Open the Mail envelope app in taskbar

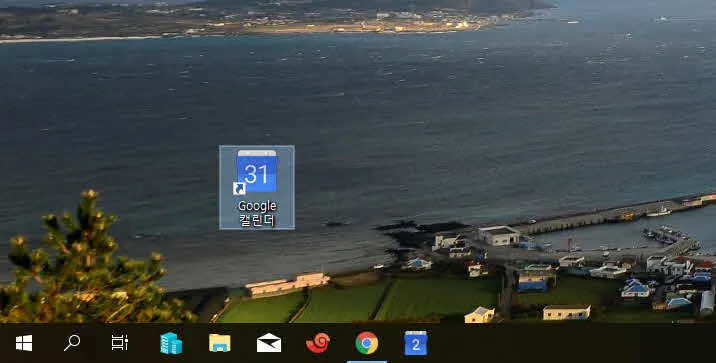(269, 343)
